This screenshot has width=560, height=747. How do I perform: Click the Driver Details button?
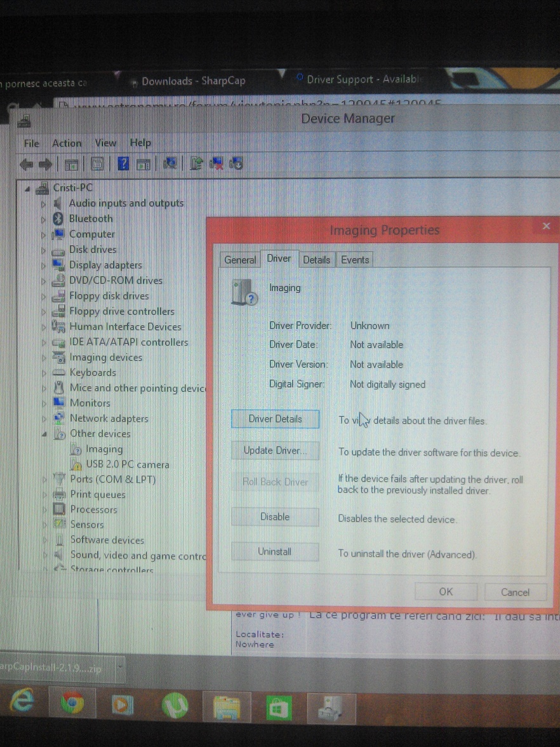tap(276, 419)
